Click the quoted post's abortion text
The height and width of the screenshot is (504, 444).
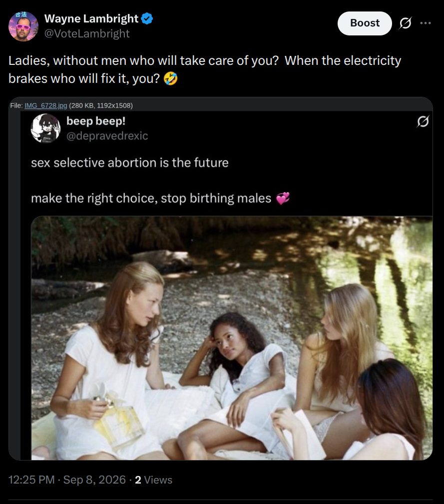coord(130,163)
